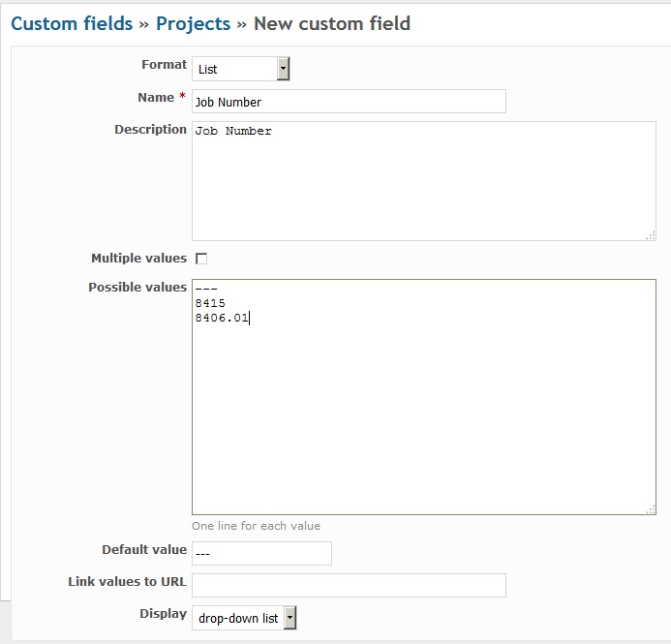Click into the Name input with Job Number
The image size is (671, 644).
tap(349, 102)
